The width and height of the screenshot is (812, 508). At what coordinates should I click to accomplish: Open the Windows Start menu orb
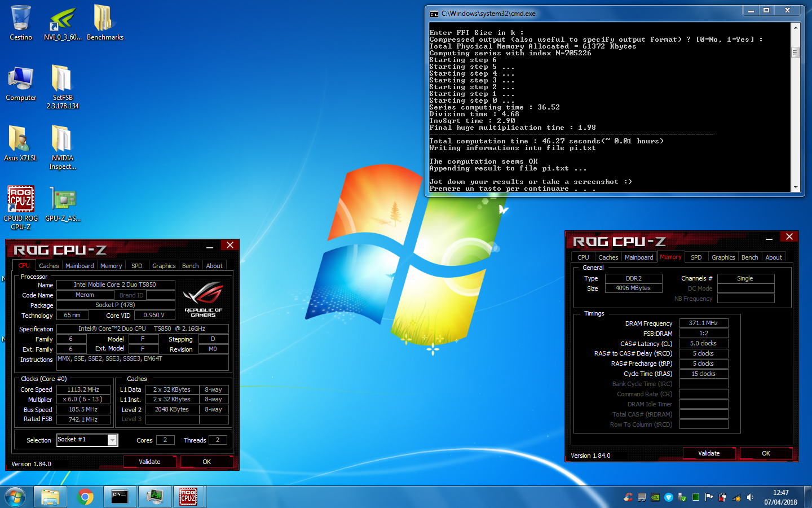[15, 497]
